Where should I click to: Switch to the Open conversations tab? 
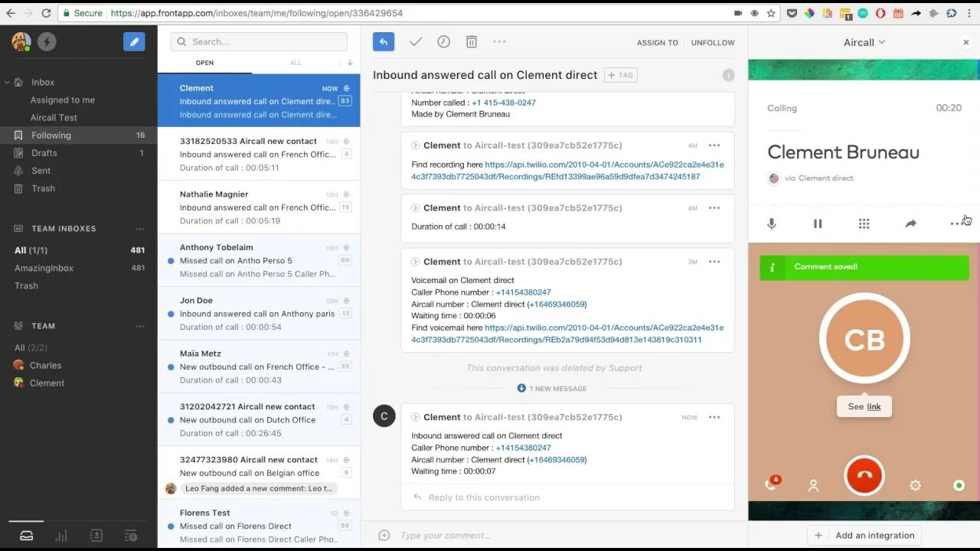(204, 63)
